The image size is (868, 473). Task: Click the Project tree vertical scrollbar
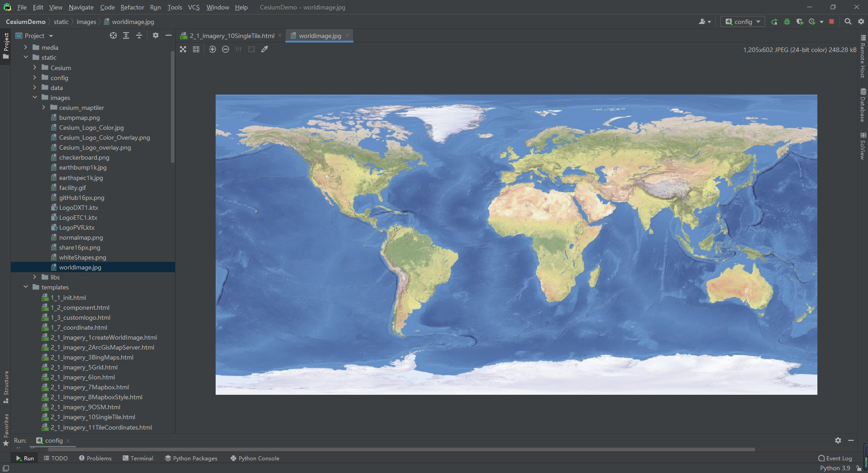[173, 107]
